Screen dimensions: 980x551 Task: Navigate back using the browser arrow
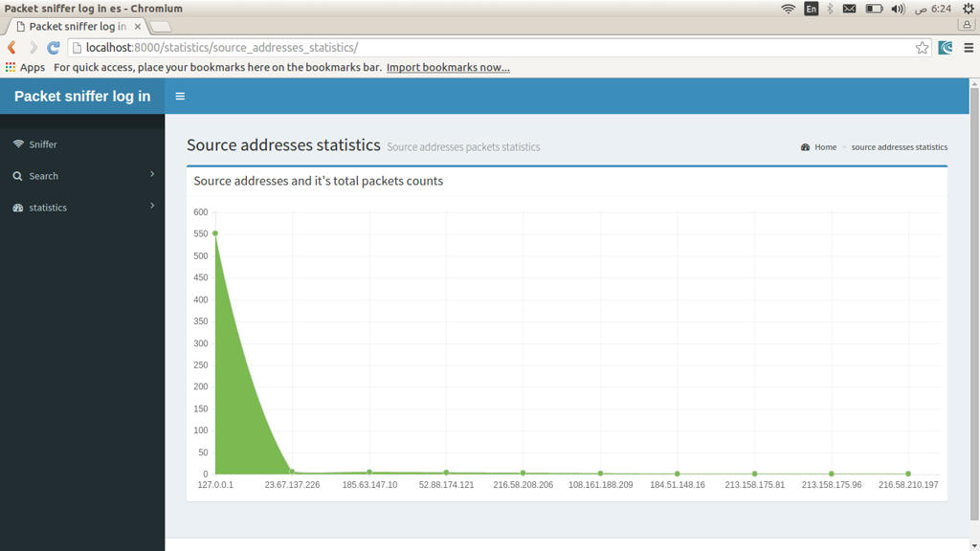[x=11, y=46]
